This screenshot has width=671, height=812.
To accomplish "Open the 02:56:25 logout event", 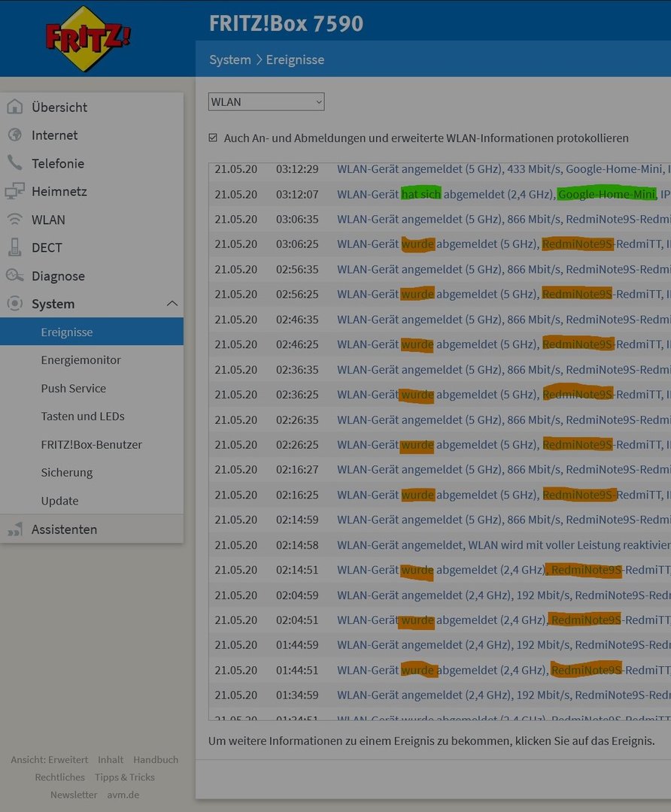I will click(440, 294).
